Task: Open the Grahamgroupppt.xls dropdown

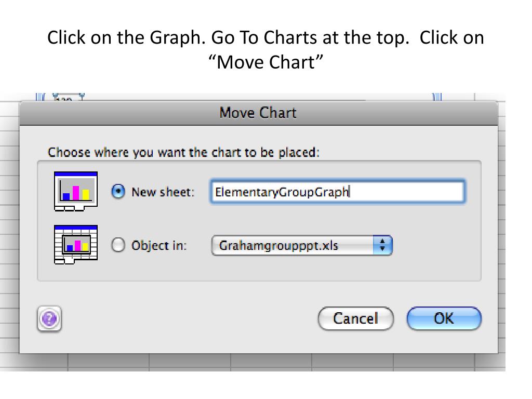Action: 294,245
